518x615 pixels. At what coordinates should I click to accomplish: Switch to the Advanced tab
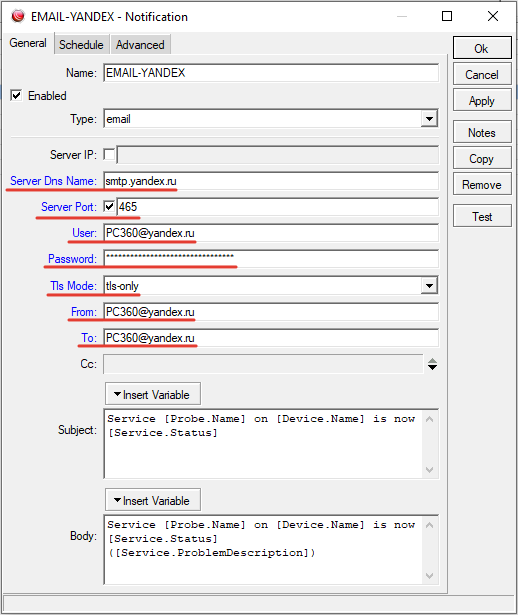coord(140,45)
